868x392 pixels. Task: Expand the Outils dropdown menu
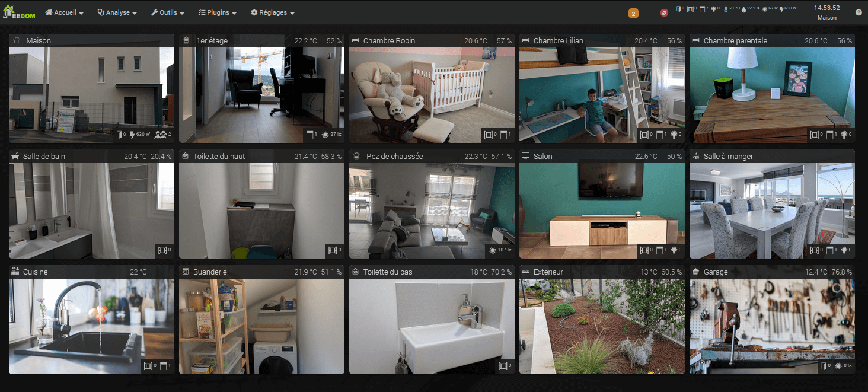click(x=168, y=12)
